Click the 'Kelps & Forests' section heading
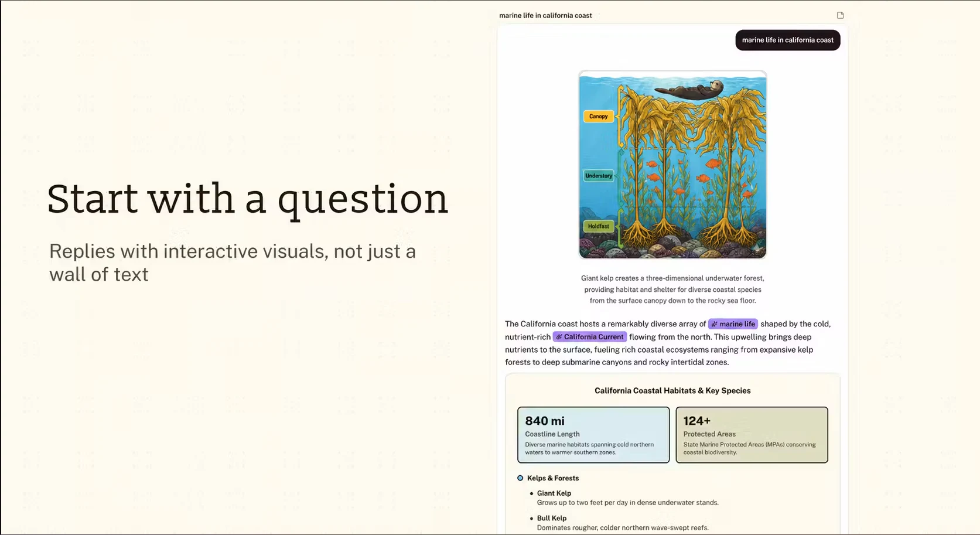Screen dimensions: 980x535 553,478
